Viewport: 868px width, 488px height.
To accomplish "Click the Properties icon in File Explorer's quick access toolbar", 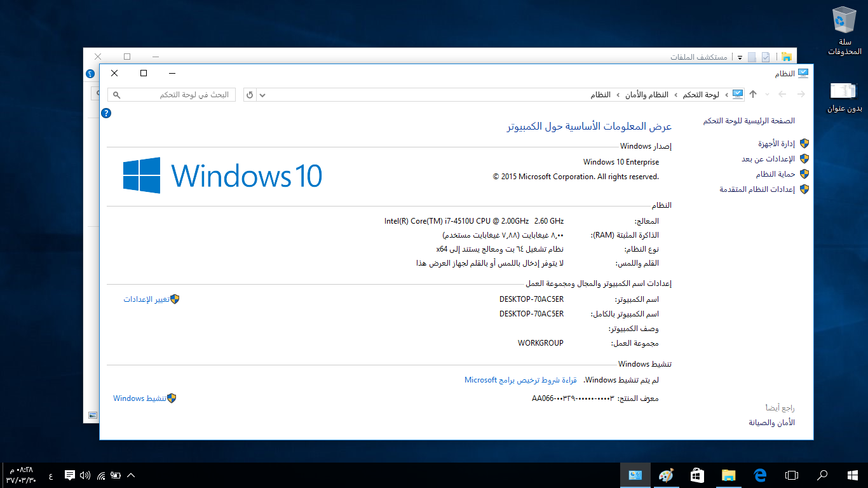I will click(x=766, y=57).
